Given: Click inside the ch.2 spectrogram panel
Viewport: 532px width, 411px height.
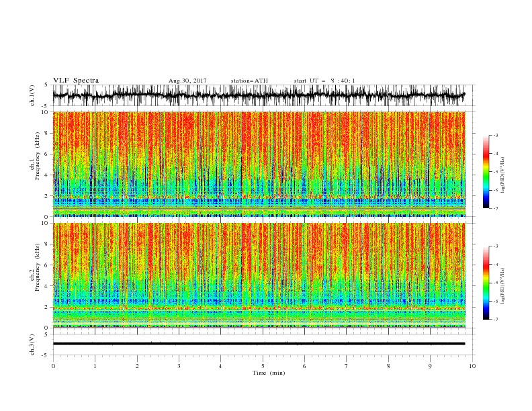Looking at the screenshot, I should pyautogui.click(x=259, y=275).
